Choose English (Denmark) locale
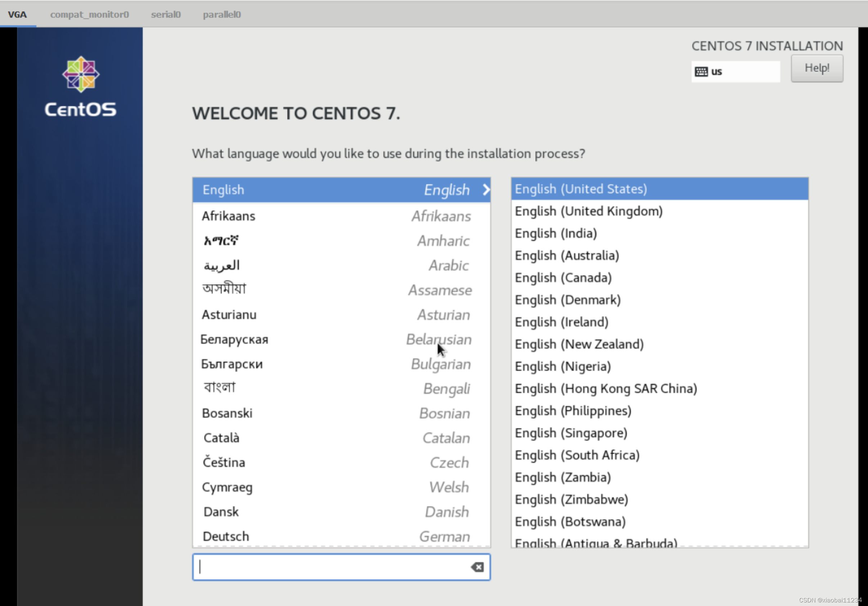 point(660,300)
